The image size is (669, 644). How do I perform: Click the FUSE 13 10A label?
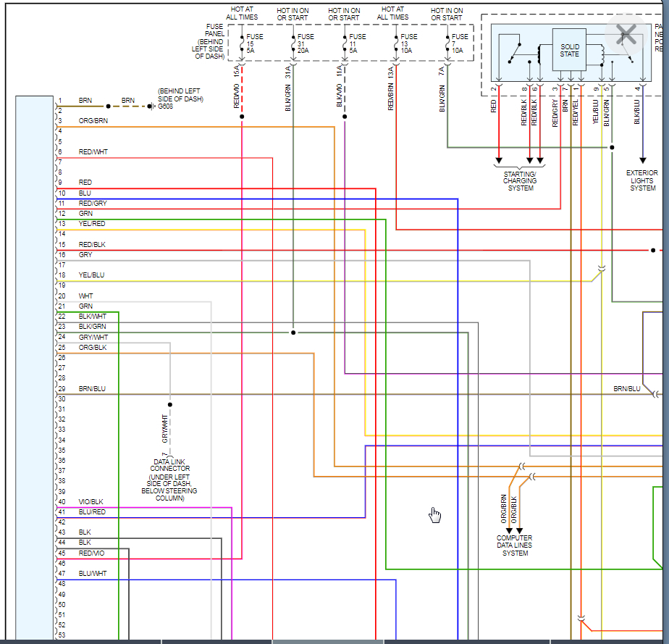point(408,43)
